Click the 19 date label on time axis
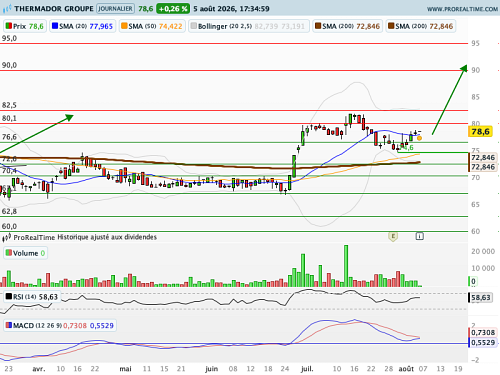This screenshot has height=375, width=500. (458, 369)
